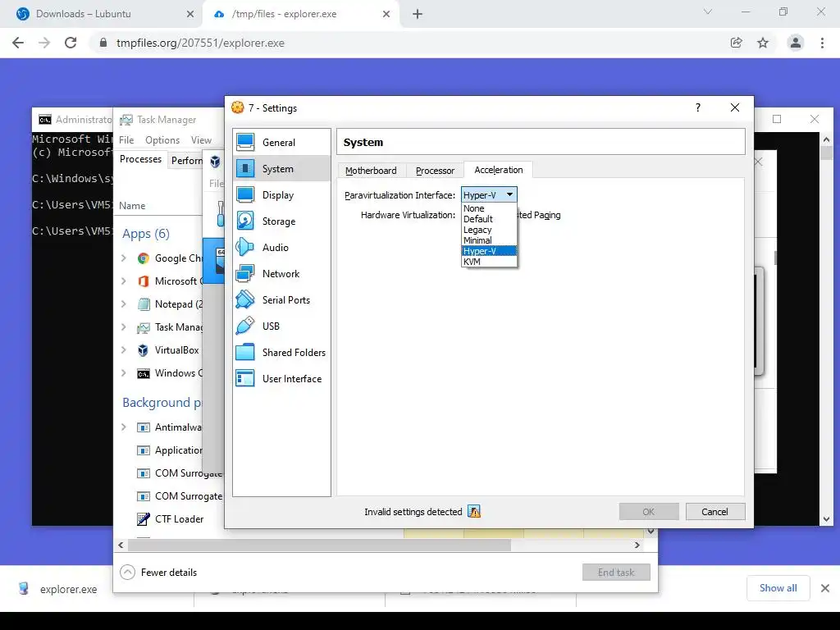Expand the Windows Command process group

tap(124, 373)
